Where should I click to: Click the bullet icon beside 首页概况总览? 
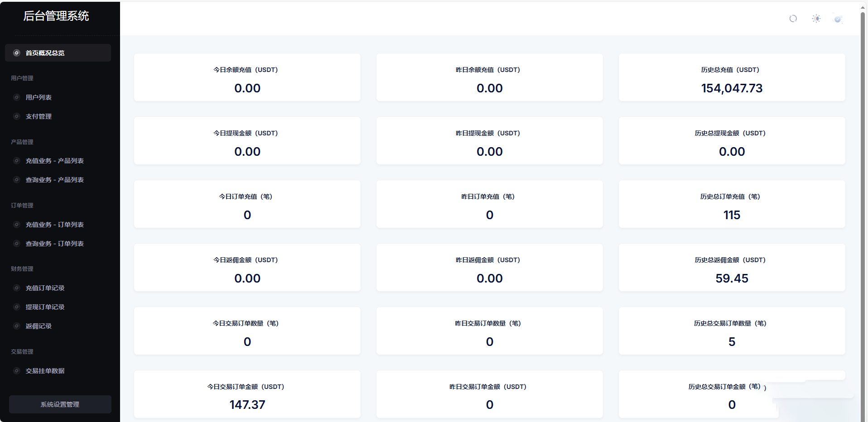(17, 53)
